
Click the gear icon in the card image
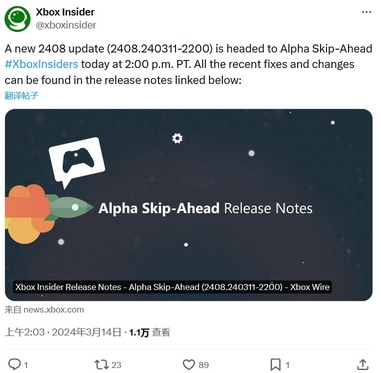177,138
